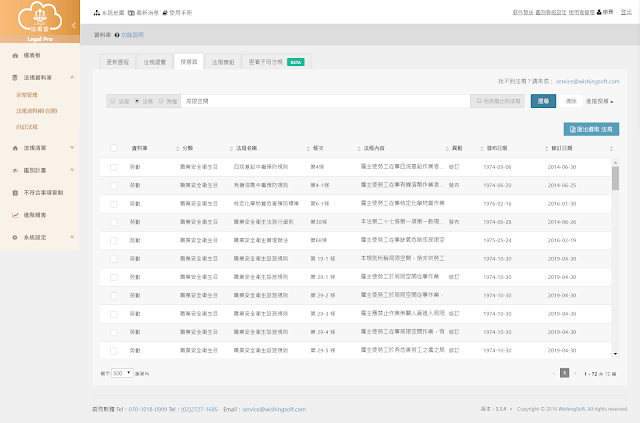This screenshot has width=640, height=423.
Task: Go to previous page arrow in pagination
Action: coord(553,373)
